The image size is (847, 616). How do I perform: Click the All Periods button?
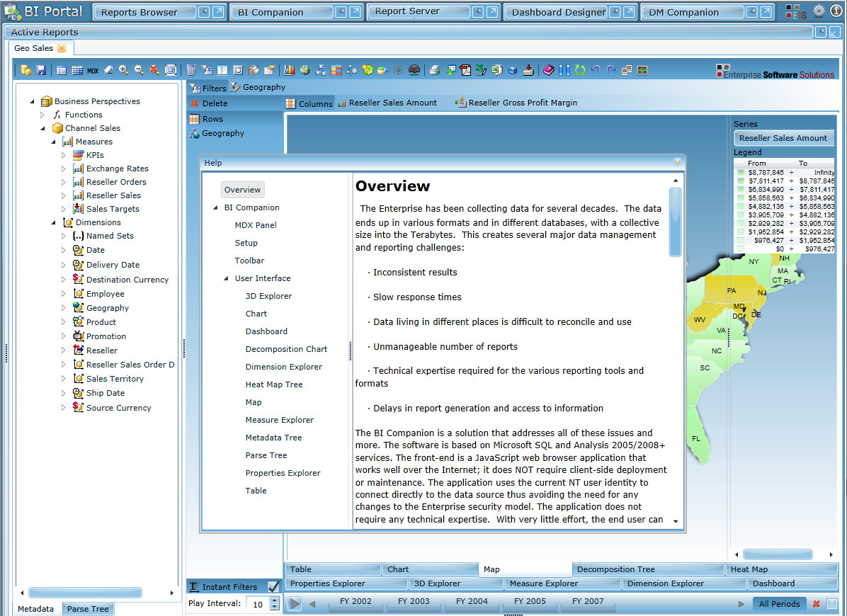pyautogui.click(x=779, y=603)
